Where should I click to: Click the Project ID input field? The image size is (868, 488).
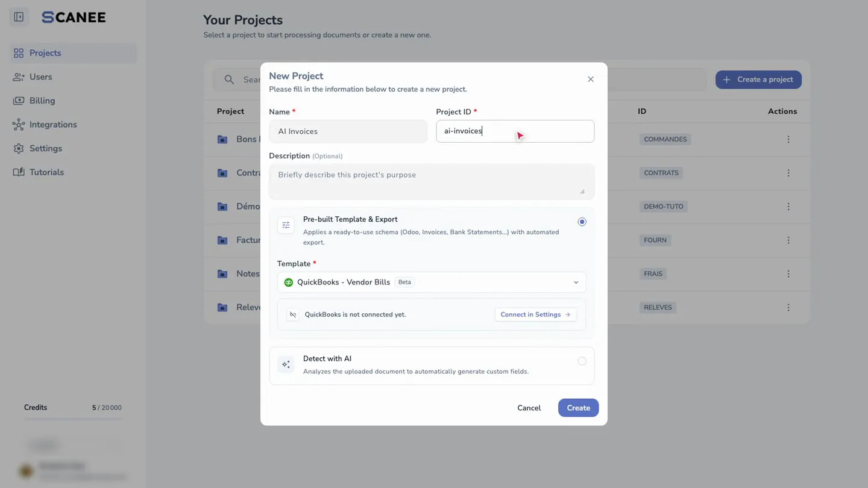(515, 131)
